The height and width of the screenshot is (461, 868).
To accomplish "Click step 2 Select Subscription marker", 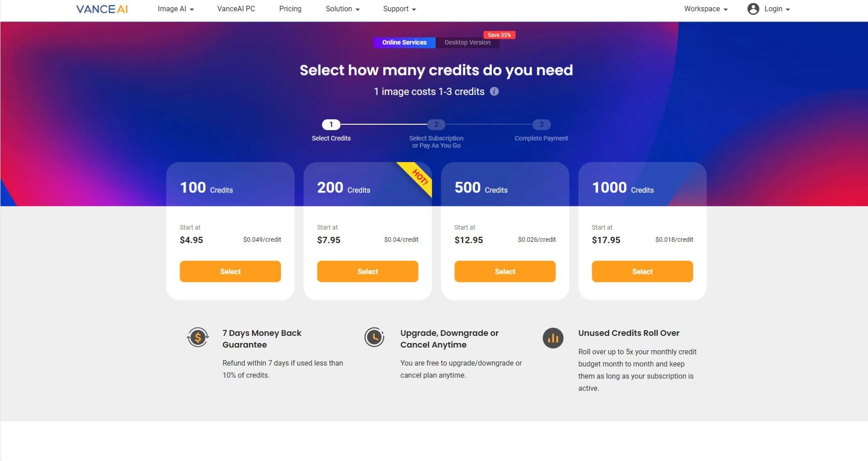I will (x=436, y=124).
